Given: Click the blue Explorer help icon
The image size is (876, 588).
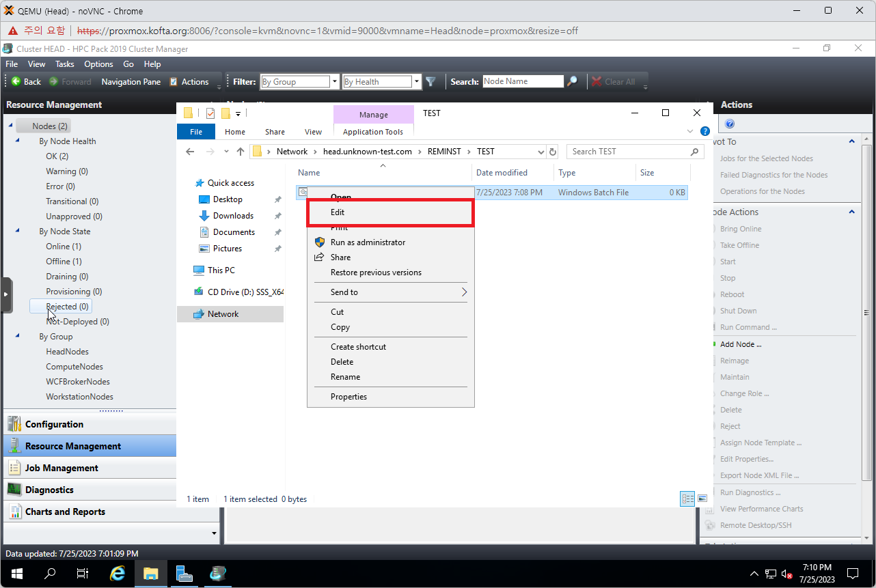Looking at the screenshot, I should pos(704,131).
